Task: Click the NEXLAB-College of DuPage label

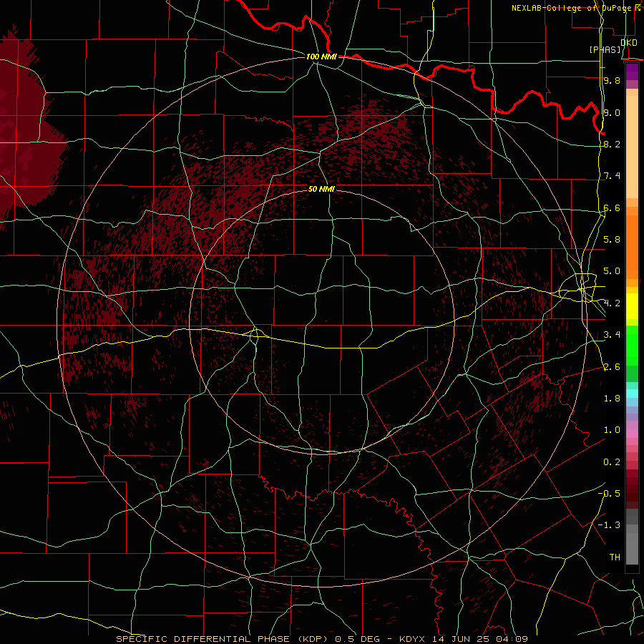Action: (570, 8)
